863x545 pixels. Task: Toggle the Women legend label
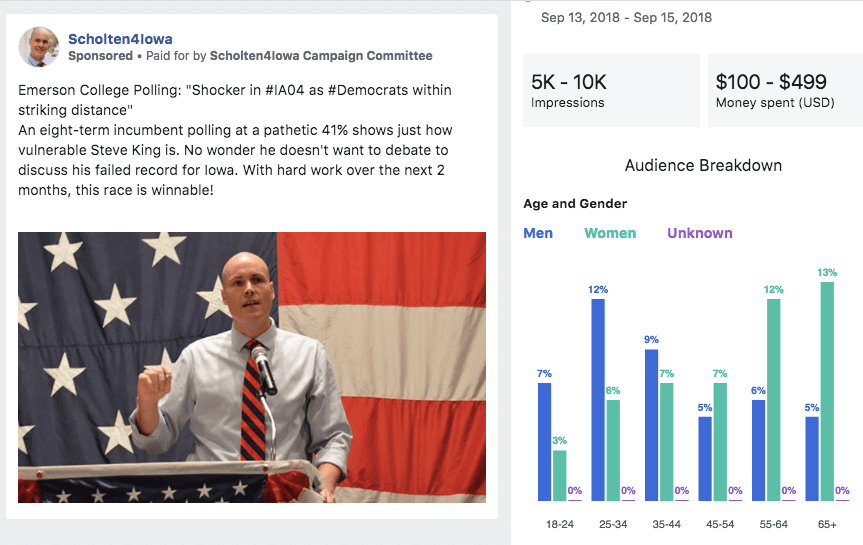click(610, 233)
